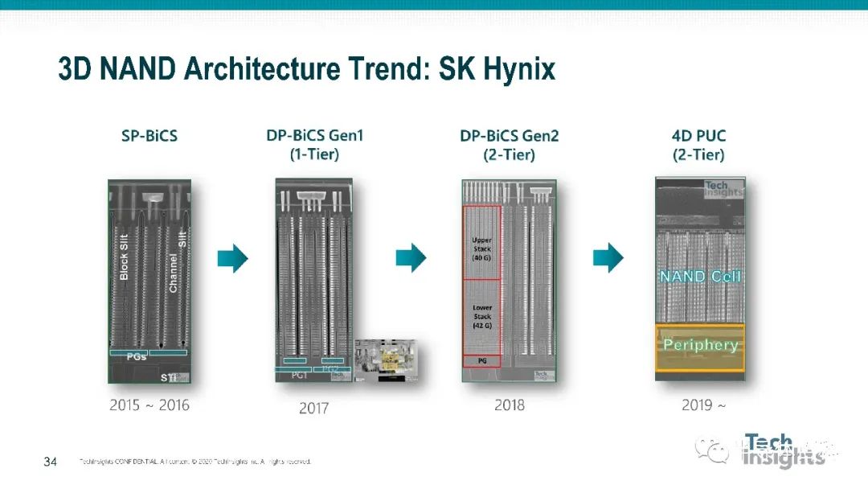Click the SP-BiCS cross-section image

click(149, 281)
